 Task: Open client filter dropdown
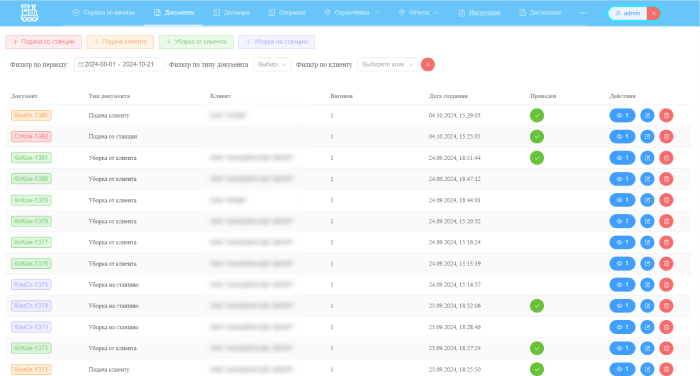click(388, 64)
